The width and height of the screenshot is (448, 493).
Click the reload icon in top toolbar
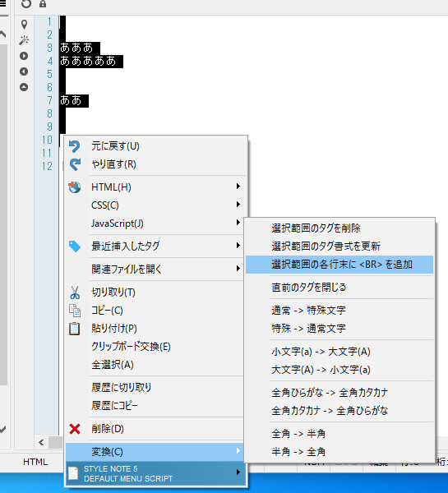[x=26, y=4]
